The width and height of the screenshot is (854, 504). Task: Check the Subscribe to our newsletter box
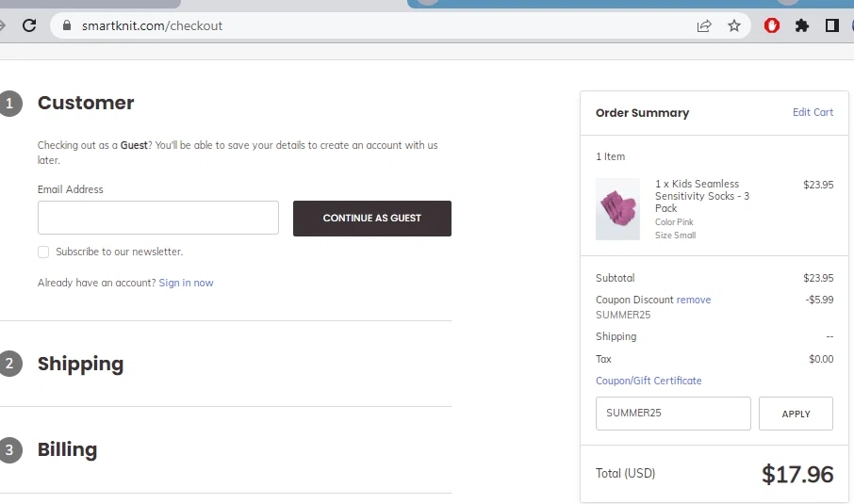(43, 252)
